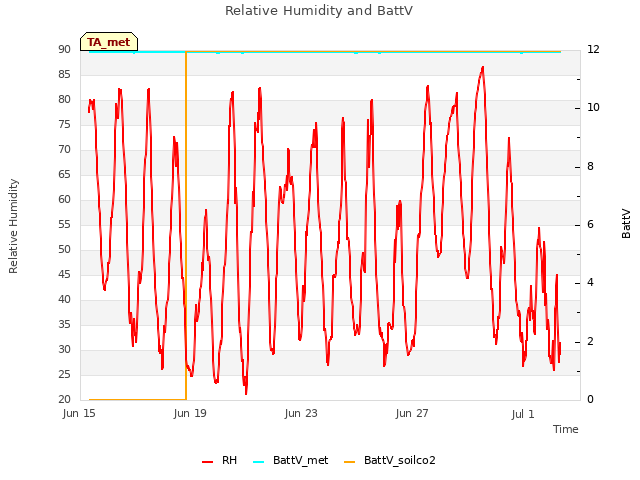Viewport: 640px width, 480px height.
Task: Click the 8 tick on BattV axis
Action: (590, 167)
